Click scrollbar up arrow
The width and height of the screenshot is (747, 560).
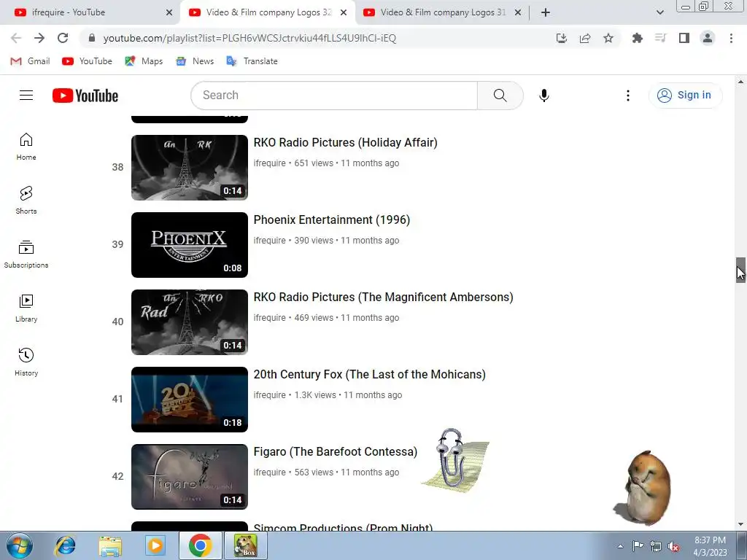[740, 82]
